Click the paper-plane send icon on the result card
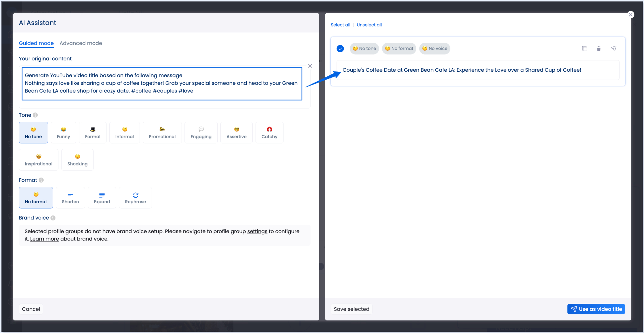The width and height of the screenshot is (644, 333). click(x=614, y=49)
